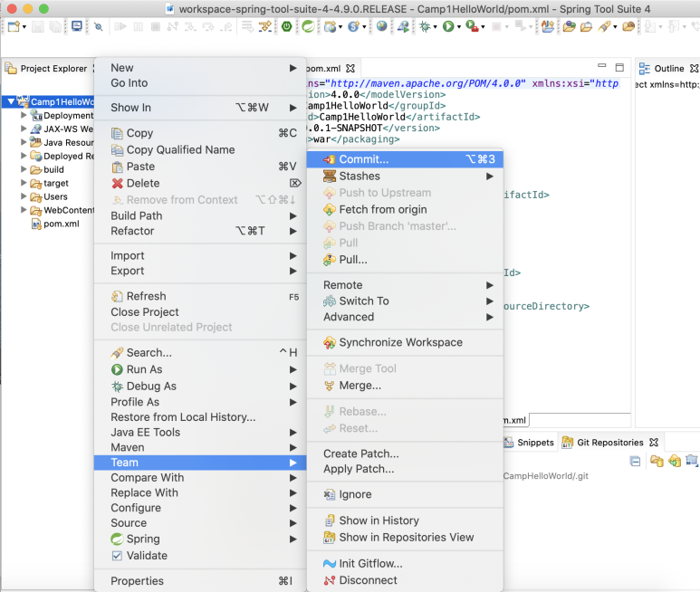This screenshot has height=592, width=700.
Task: Open the dropdown arrow next to New wizard icon
Action: pyautogui.click(x=24, y=27)
